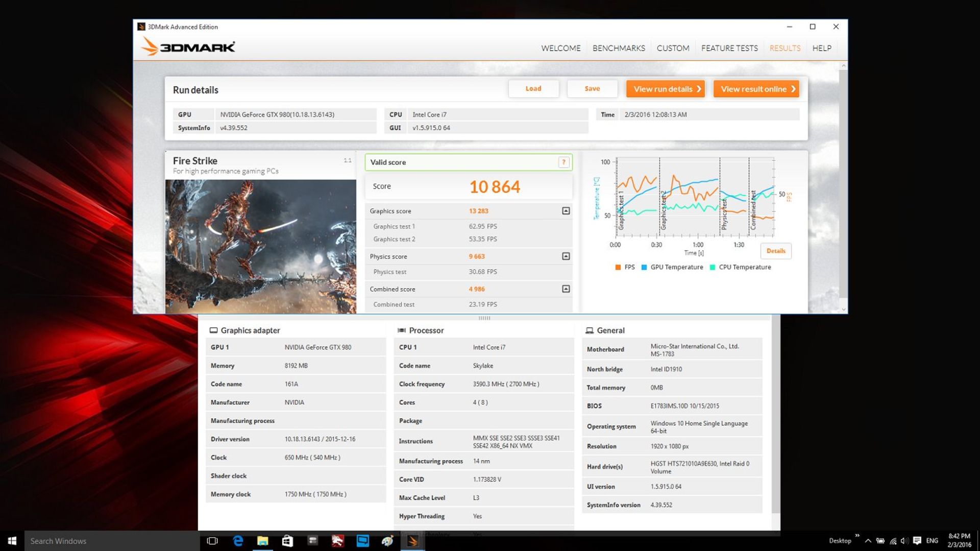The height and width of the screenshot is (551, 980).
Task: Click the blue monitor taskbar icon
Action: click(x=362, y=541)
